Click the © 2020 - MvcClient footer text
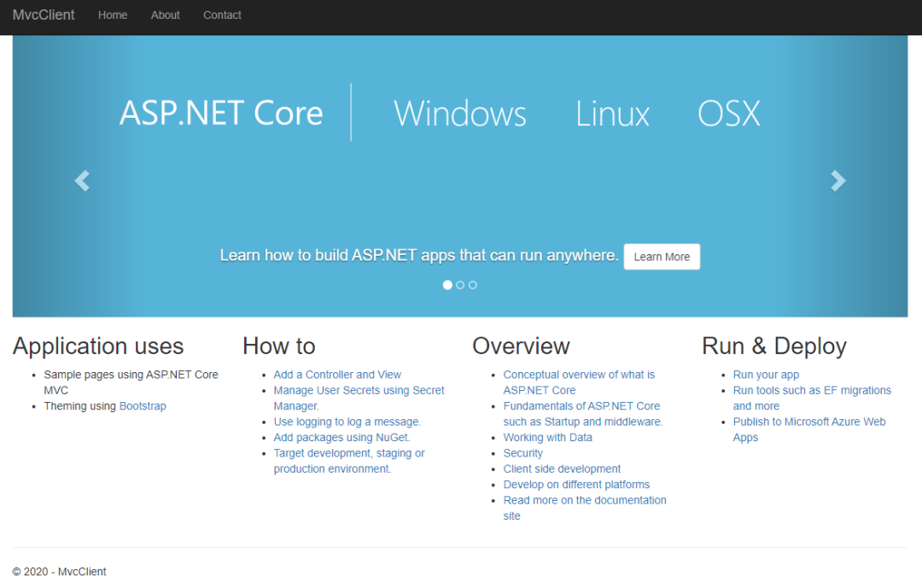The width and height of the screenshot is (922, 588). tap(60, 572)
